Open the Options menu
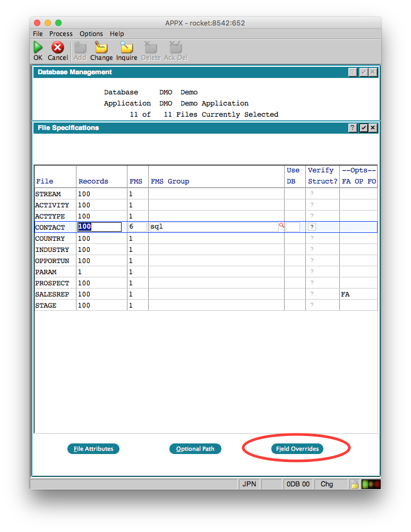Screen dimensions: 411x532 click(91, 33)
